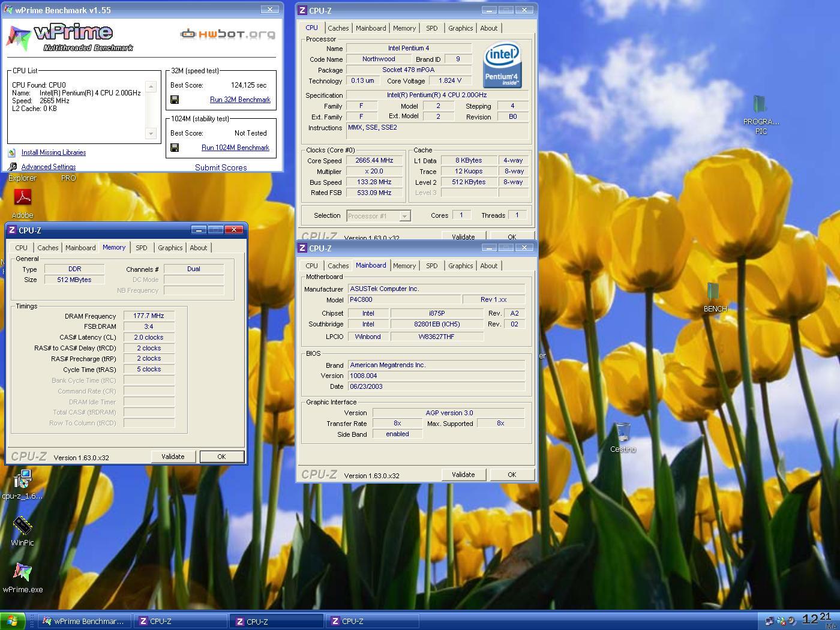Click the wPrime logo icon

click(18, 38)
